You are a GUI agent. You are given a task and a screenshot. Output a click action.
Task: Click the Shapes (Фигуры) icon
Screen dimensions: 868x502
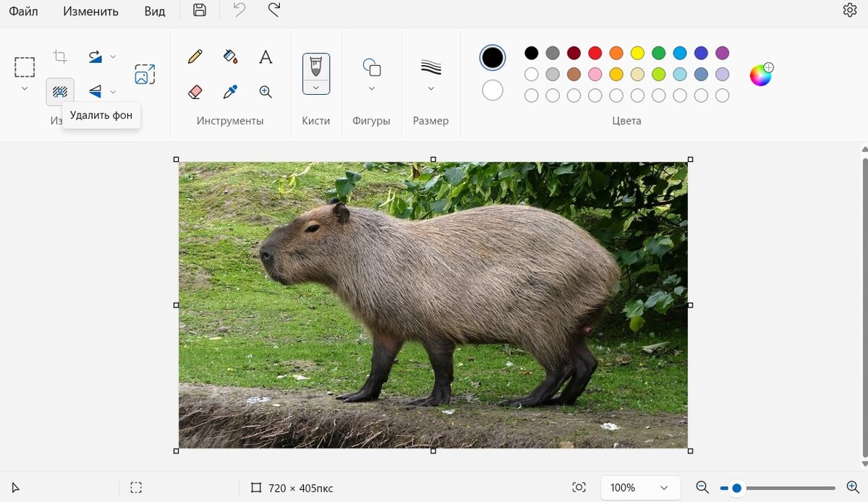pos(372,67)
